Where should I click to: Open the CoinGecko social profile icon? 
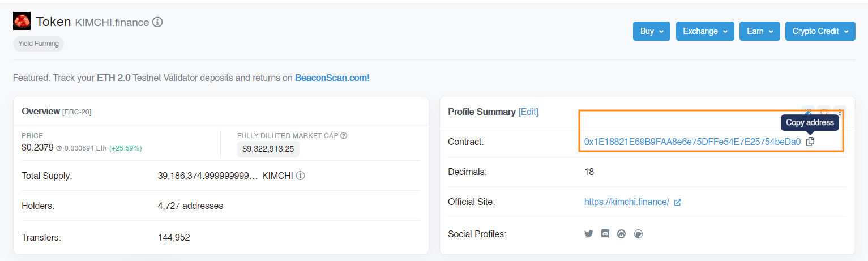639,234
